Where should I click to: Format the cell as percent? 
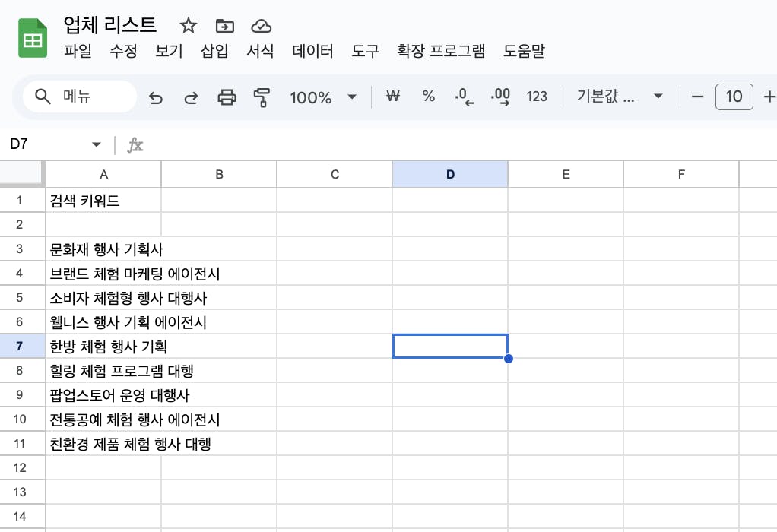(x=429, y=97)
